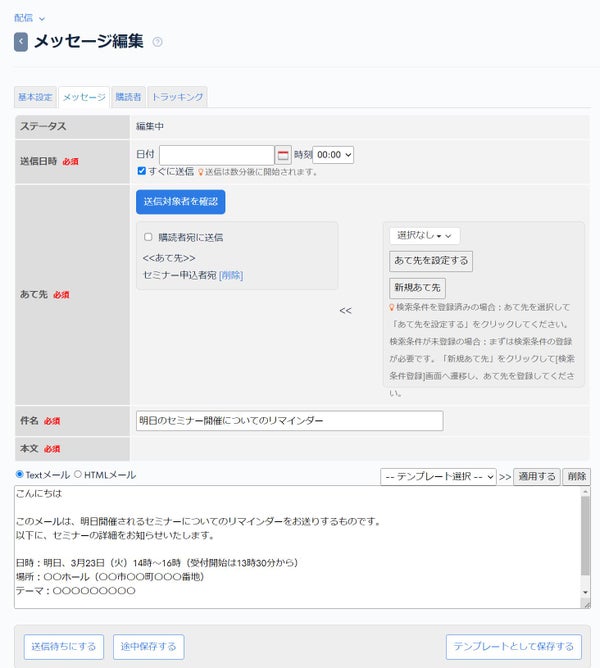Screen dimensions: 600x668
Task: Expand the 配信 breadcrumb menu
Action: pos(29,18)
